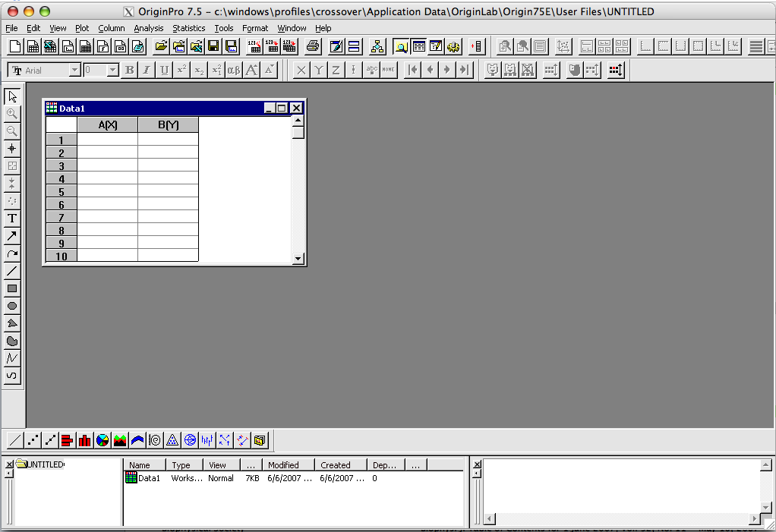Toggle Italic text formatting

(x=147, y=70)
